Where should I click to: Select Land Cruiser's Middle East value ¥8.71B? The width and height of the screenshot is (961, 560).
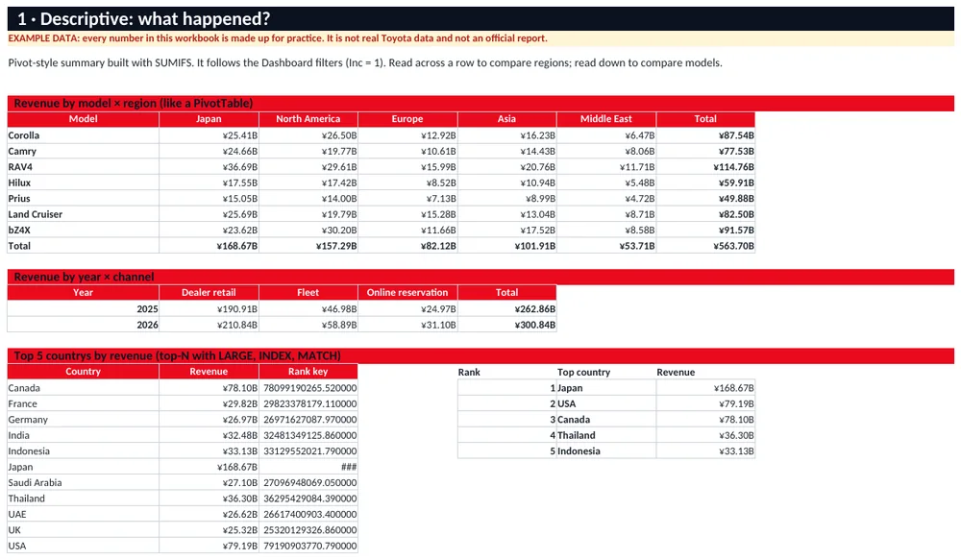point(606,214)
